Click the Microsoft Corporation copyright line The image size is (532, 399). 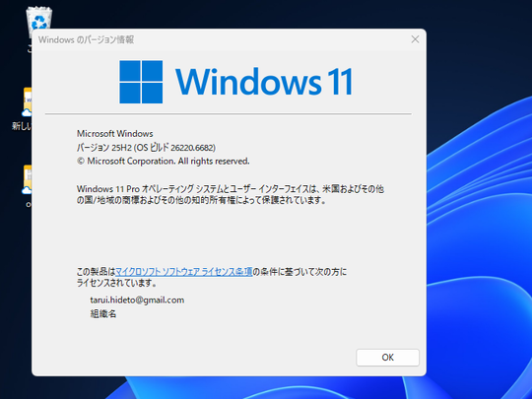point(164,162)
